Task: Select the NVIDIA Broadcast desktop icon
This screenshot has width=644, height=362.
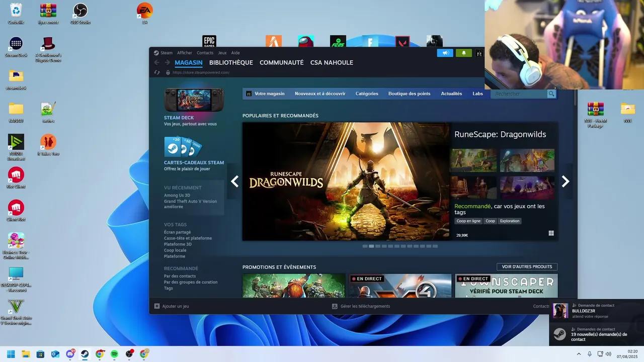Action: point(16,147)
